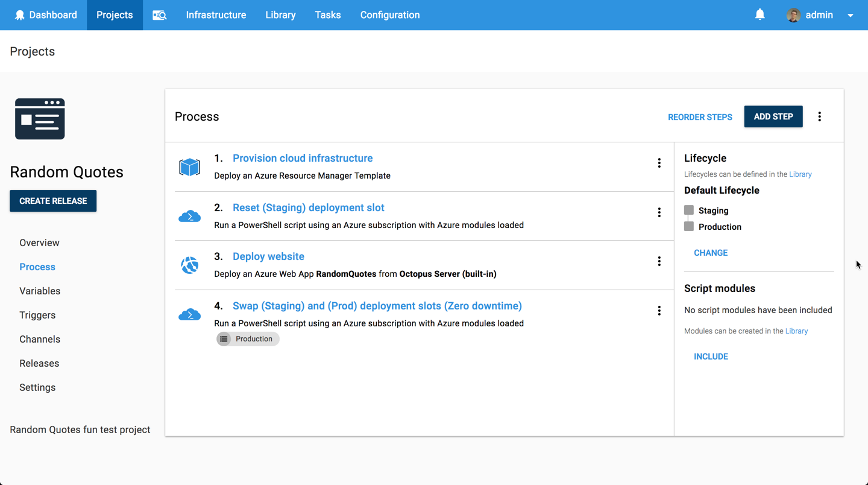Click CREATE RELEASE for Random Quotes
The image size is (868, 485).
[x=53, y=200]
